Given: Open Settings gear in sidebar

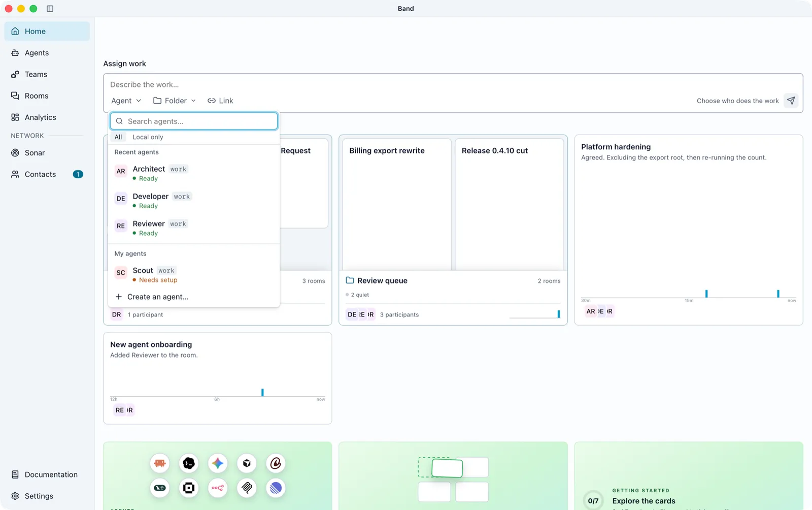Looking at the screenshot, I should click(15, 496).
